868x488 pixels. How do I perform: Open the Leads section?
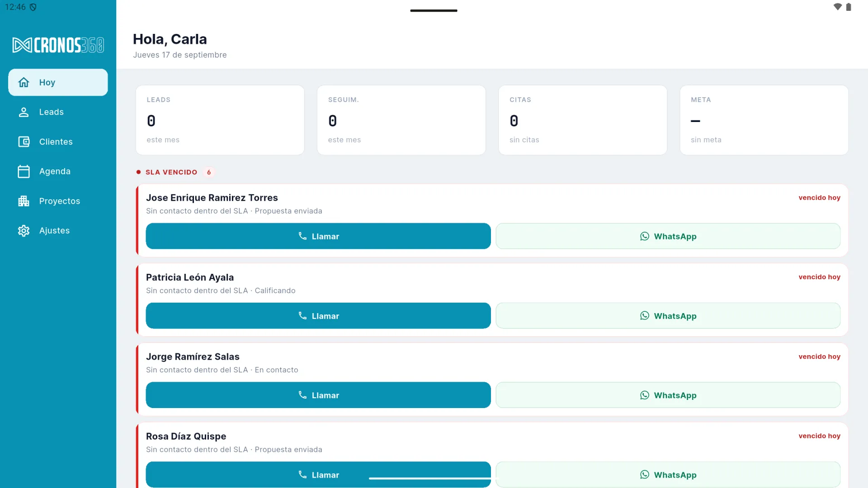coord(58,112)
